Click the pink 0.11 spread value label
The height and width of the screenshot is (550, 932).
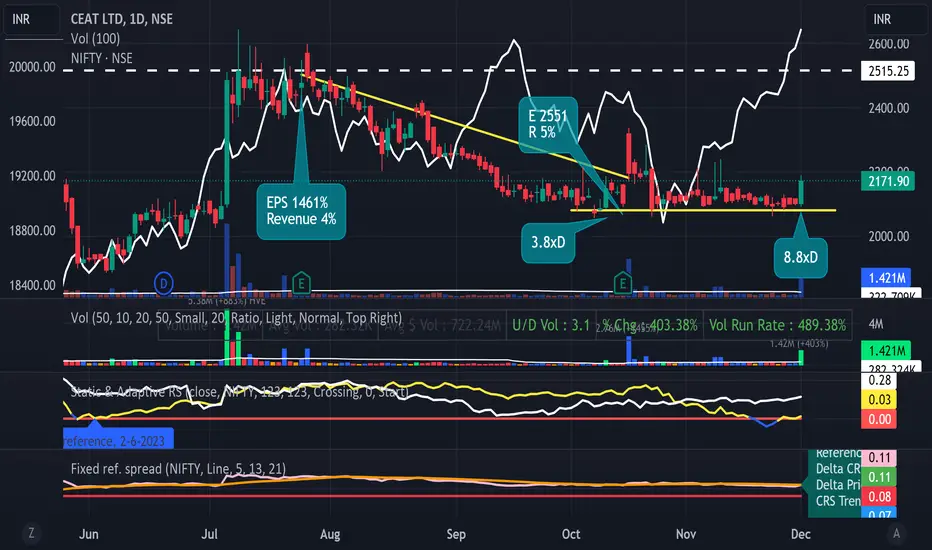click(879, 458)
